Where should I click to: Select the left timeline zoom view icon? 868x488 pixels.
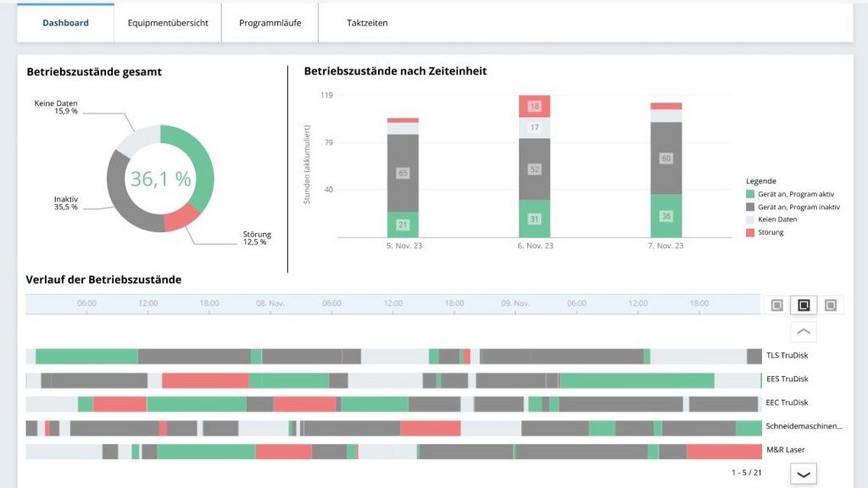pyautogui.click(x=776, y=305)
